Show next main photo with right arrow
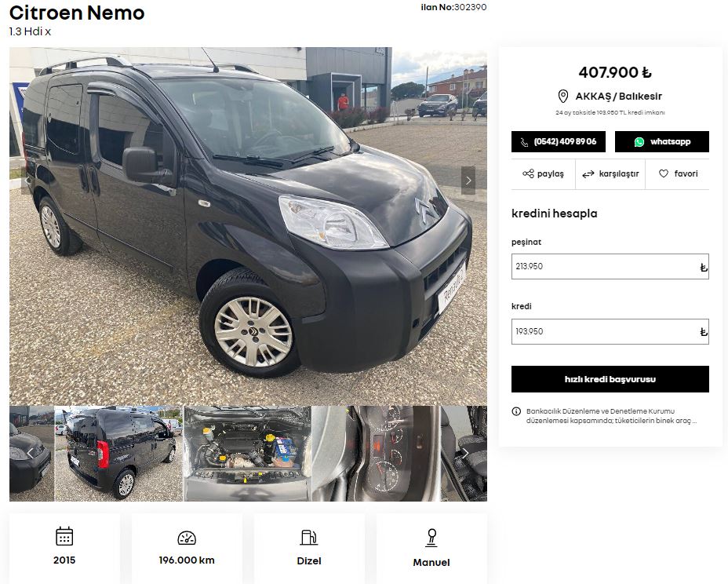Screen dimensions: 728x584 click(x=468, y=181)
